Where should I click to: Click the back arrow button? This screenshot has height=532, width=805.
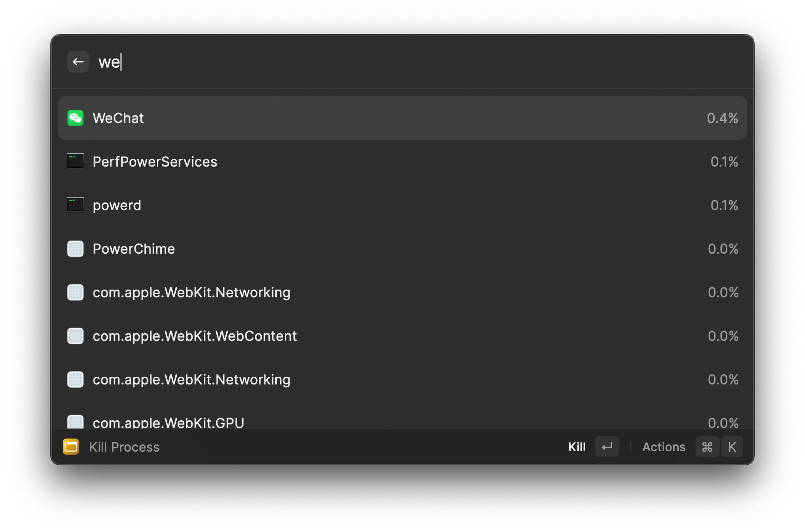(78, 62)
